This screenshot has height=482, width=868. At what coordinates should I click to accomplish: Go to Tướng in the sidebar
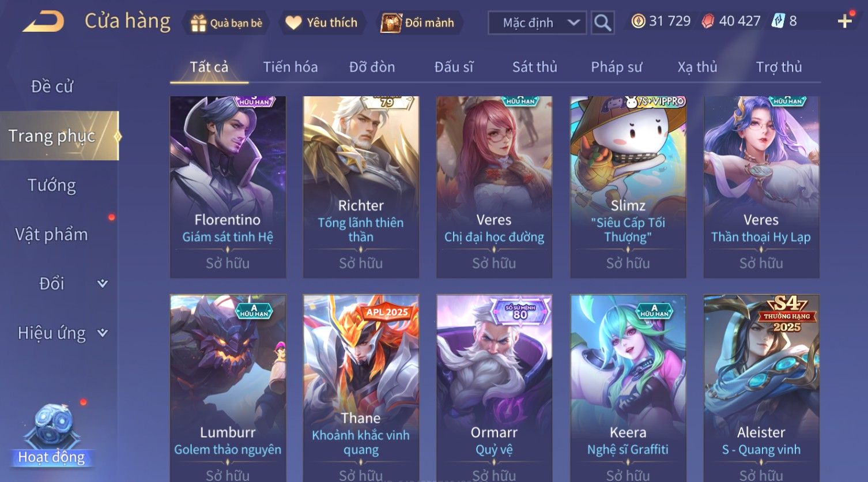point(52,185)
